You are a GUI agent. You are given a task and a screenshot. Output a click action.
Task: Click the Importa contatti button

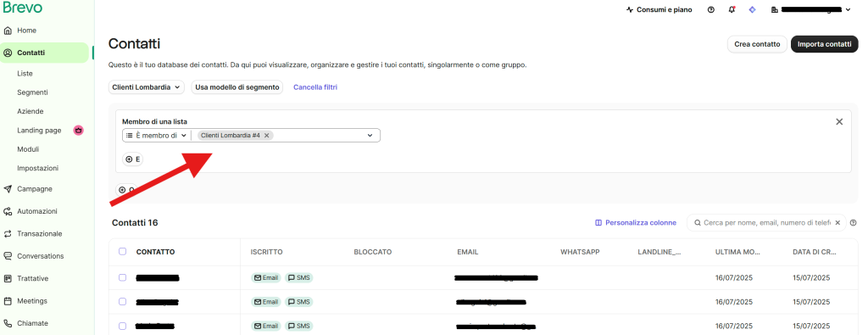point(824,44)
